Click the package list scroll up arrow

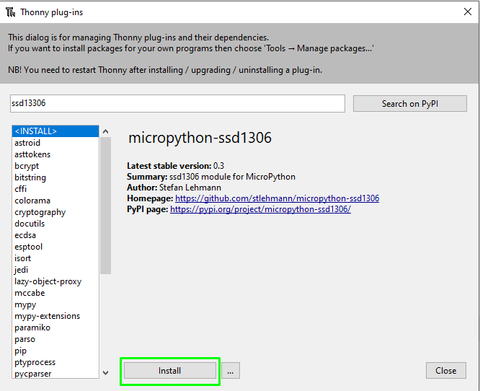[x=106, y=131]
